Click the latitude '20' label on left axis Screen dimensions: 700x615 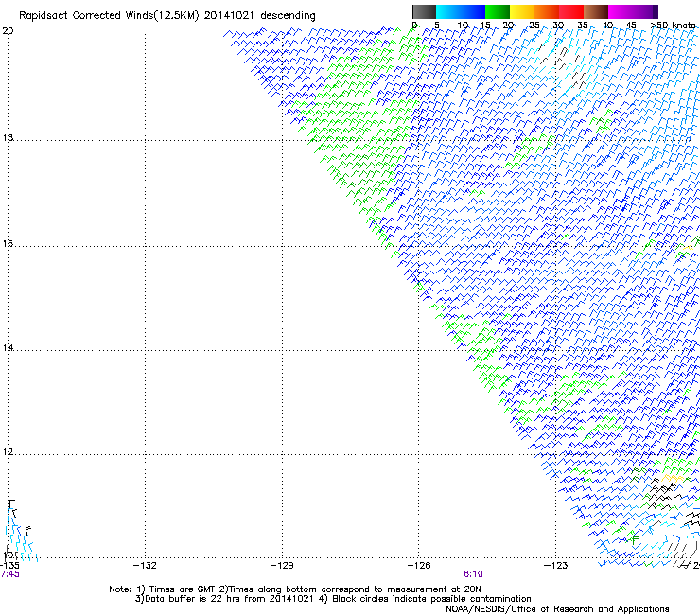(8, 31)
